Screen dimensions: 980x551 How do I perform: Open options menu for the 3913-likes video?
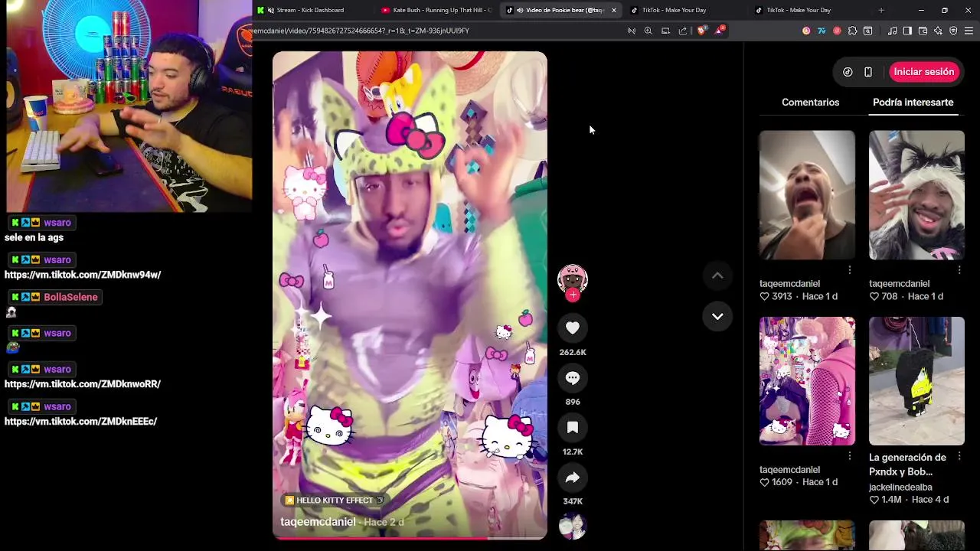coord(849,270)
